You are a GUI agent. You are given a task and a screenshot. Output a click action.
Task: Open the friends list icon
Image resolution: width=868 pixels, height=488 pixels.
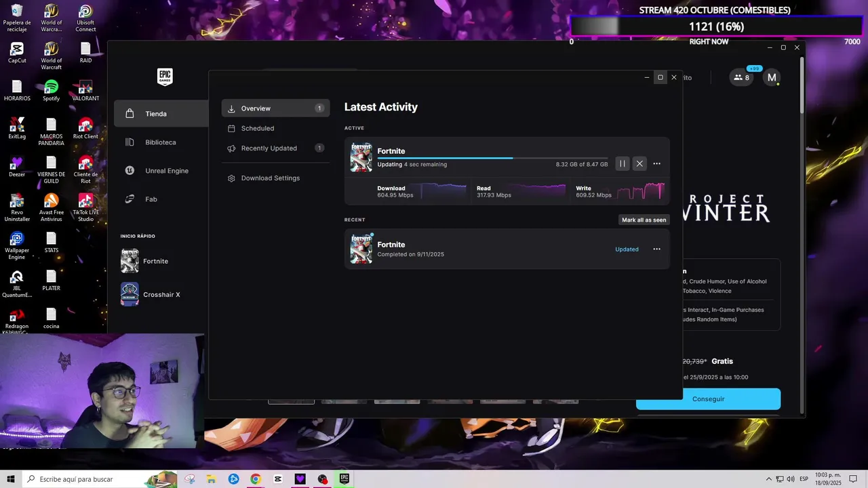pos(742,77)
